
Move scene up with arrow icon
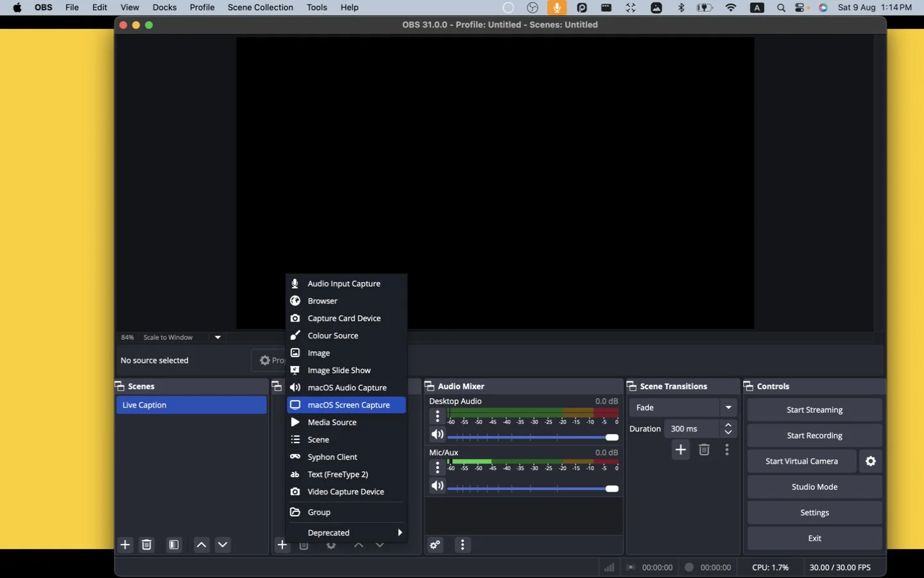coord(201,545)
